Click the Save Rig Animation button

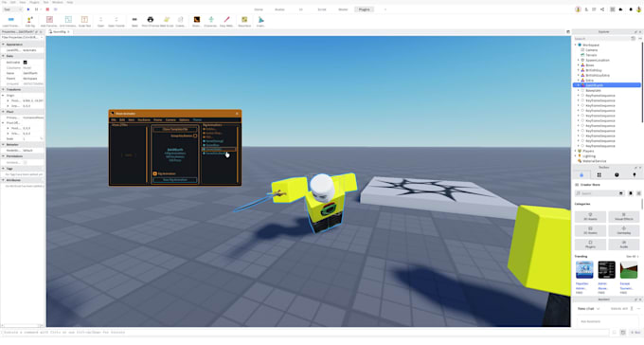[175, 180]
